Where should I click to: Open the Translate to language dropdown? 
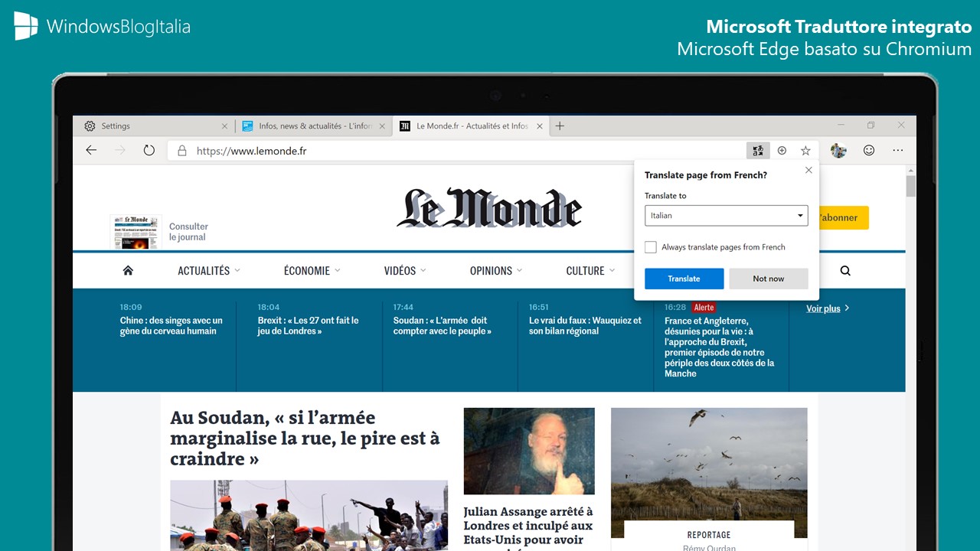726,216
